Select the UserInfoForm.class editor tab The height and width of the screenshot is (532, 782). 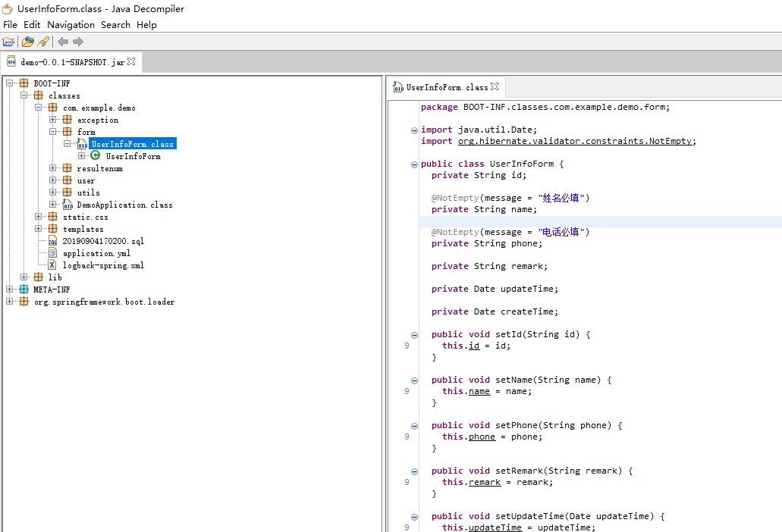point(447,87)
